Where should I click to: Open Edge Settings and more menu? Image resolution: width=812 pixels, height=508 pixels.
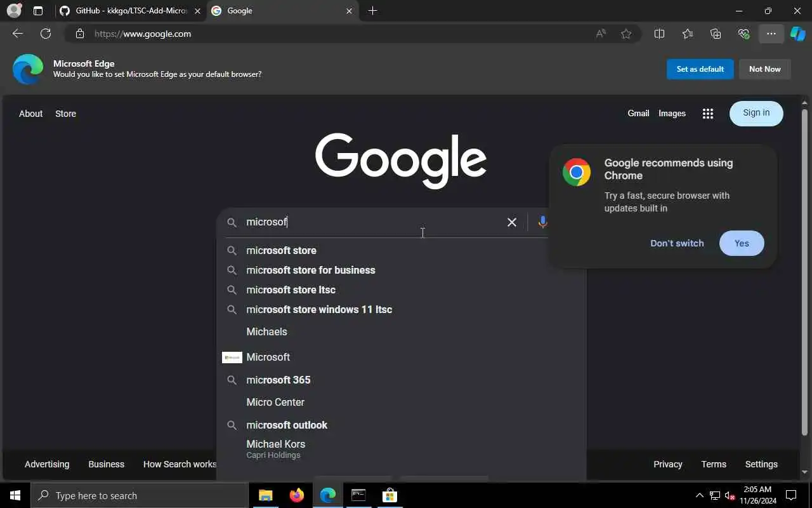point(771,34)
